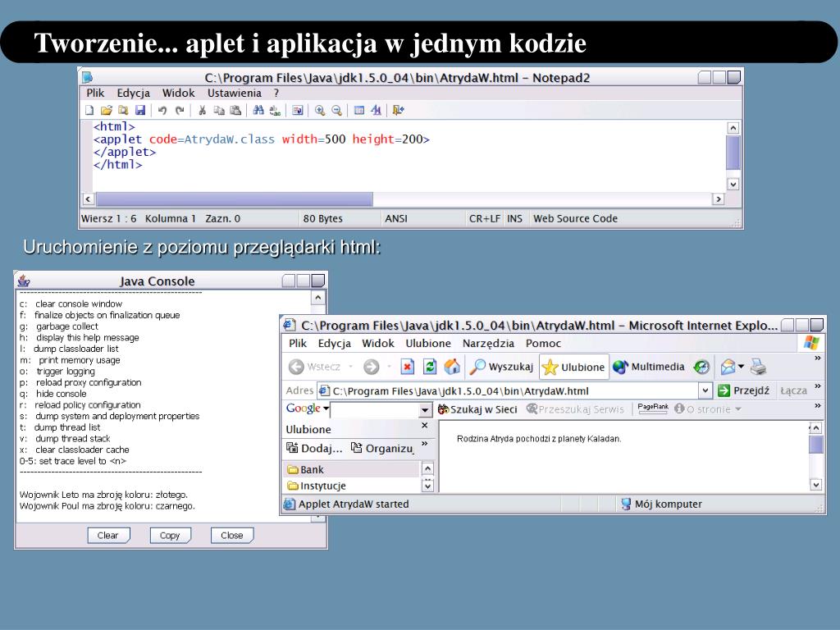
Task: Click the IE address bar field
Action: pyautogui.click(x=508, y=391)
